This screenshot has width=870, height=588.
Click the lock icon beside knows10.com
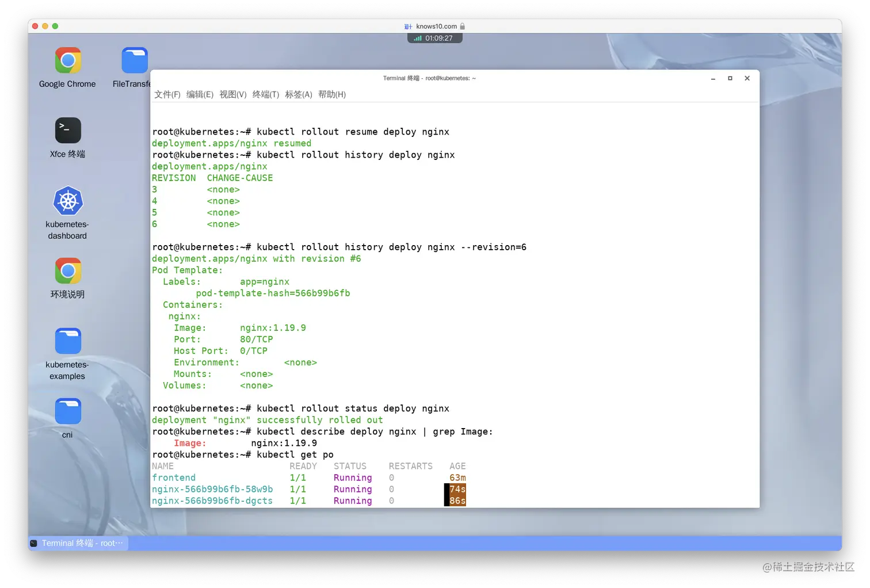[x=463, y=26]
